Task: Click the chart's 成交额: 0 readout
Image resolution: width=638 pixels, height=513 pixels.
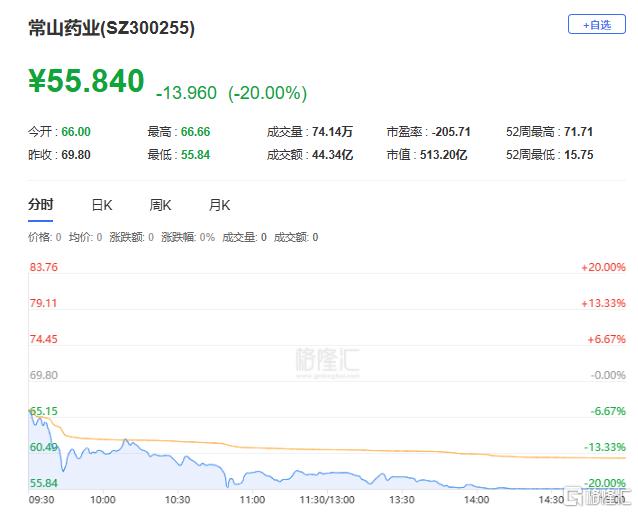Action: coord(296,237)
